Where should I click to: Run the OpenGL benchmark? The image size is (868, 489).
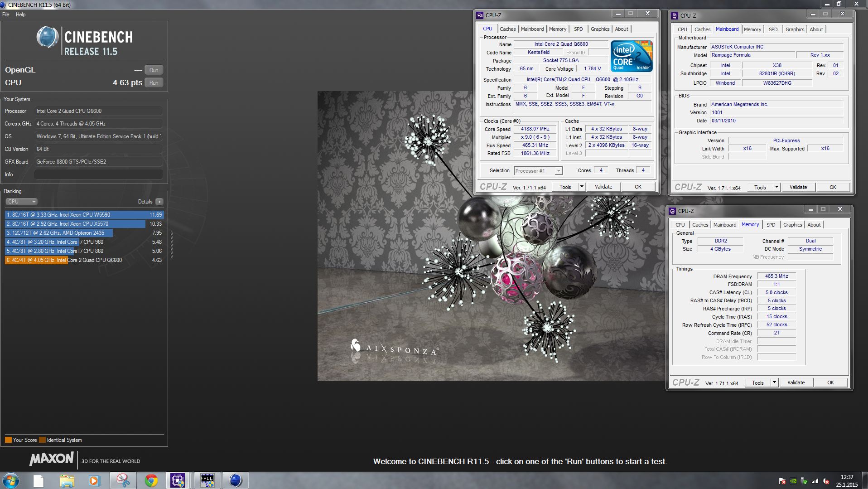point(154,70)
